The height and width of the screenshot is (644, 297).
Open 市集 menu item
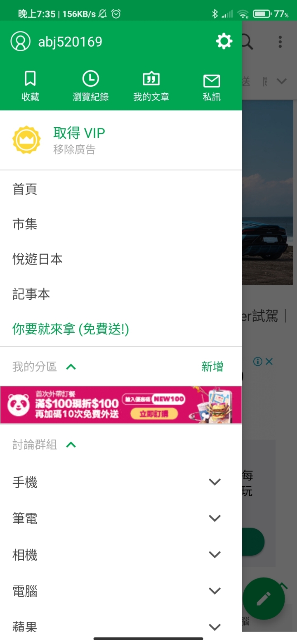[x=121, y=224]
